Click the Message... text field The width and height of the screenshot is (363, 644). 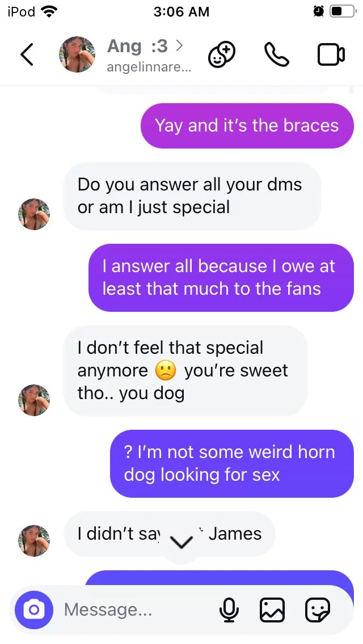136,610
